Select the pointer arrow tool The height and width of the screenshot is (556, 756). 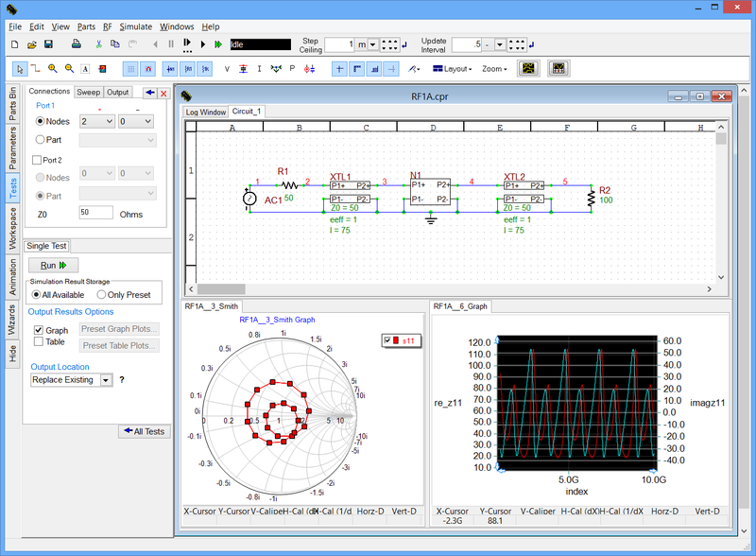20,69
